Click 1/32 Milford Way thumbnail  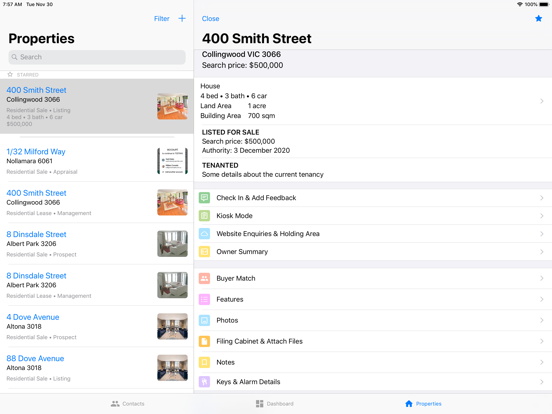[172, 161]
